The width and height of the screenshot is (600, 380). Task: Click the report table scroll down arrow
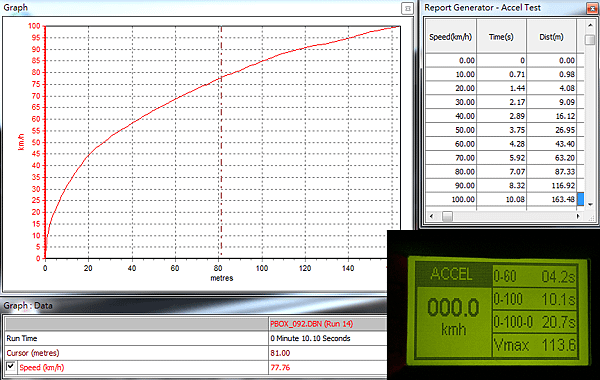(590, 204)
